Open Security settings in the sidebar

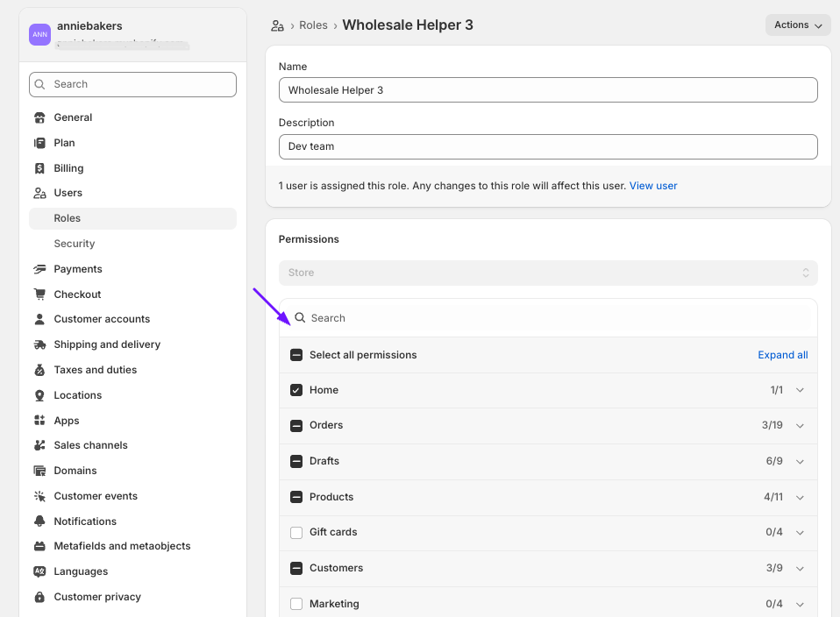pyautogui.click(x=75, y=244)
